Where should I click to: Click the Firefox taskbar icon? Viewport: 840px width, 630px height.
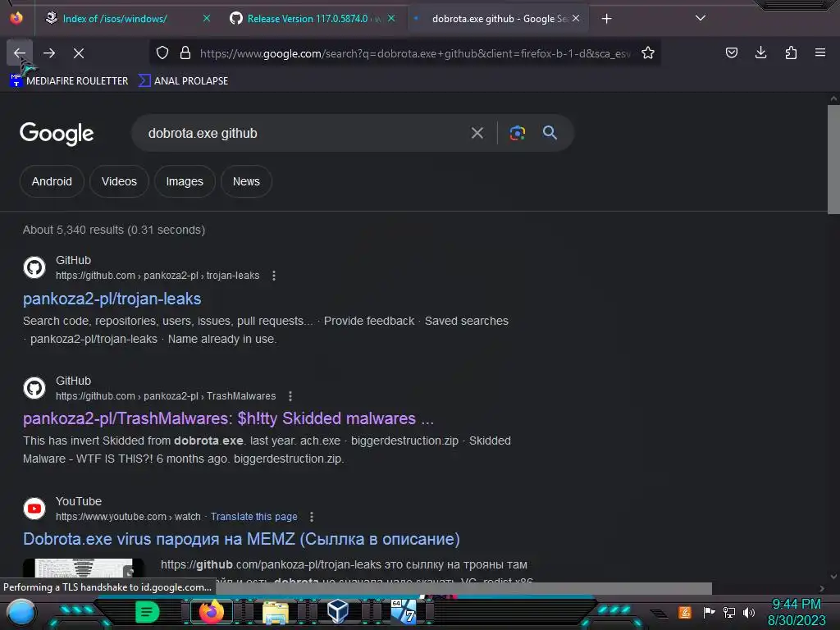[x=211, y=612]
